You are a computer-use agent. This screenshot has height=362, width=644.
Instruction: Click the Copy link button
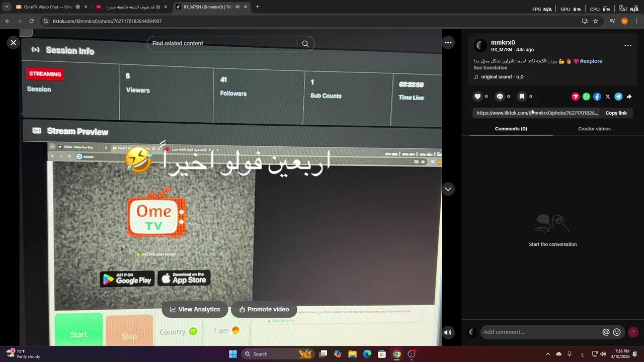click(x=616, y=113)
